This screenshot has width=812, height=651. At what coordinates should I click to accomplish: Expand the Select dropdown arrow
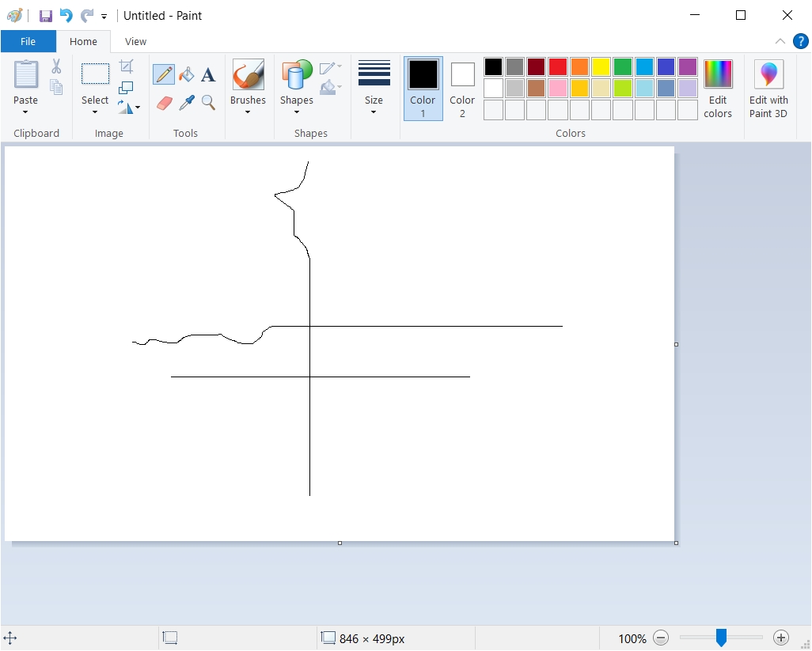coord(95,112)
